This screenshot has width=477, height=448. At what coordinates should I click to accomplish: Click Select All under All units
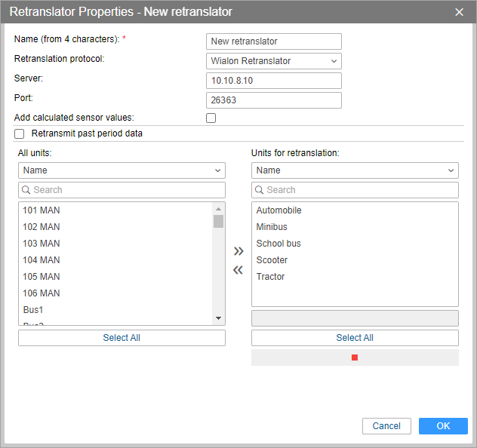pyautogui.click(x=122, y=338)
